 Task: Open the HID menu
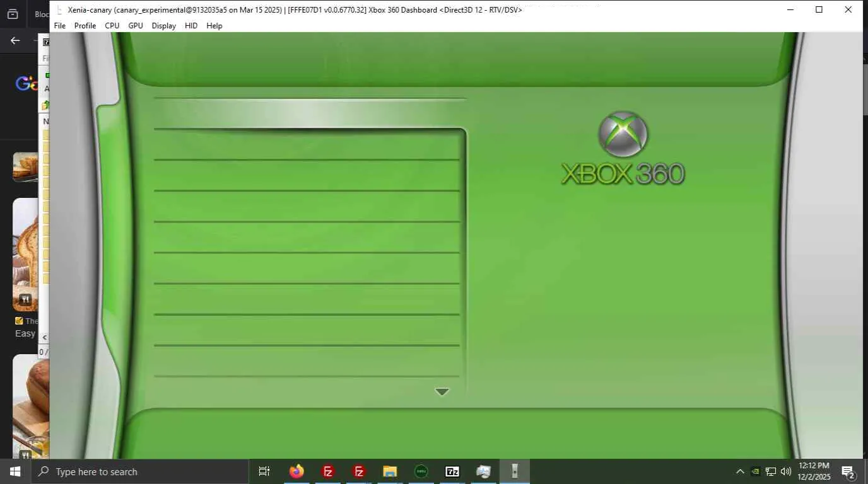[x=191, y=26]
